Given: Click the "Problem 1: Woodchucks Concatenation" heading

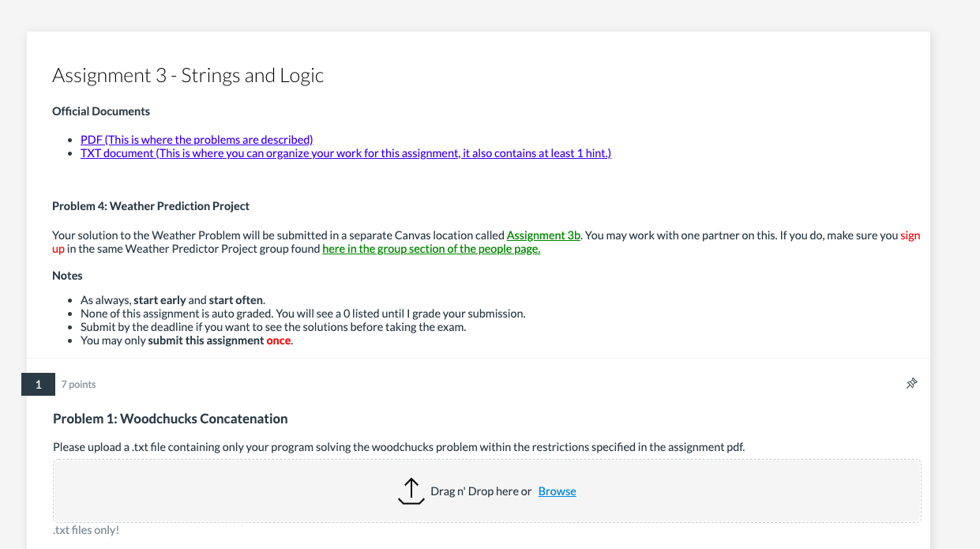Looking at the screenshot, I should coord(170,419).
